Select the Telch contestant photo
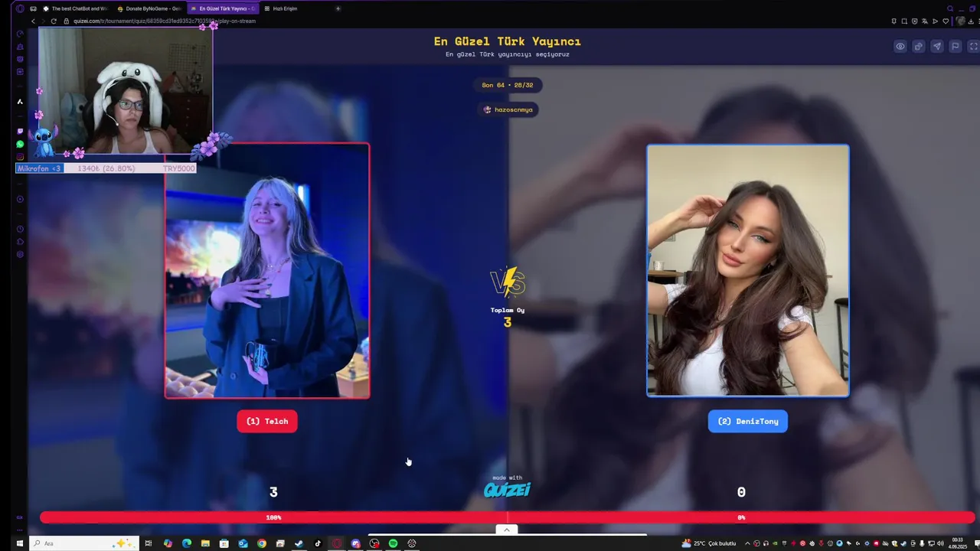This screenshot has width=980, height=551. pos(267,270)
